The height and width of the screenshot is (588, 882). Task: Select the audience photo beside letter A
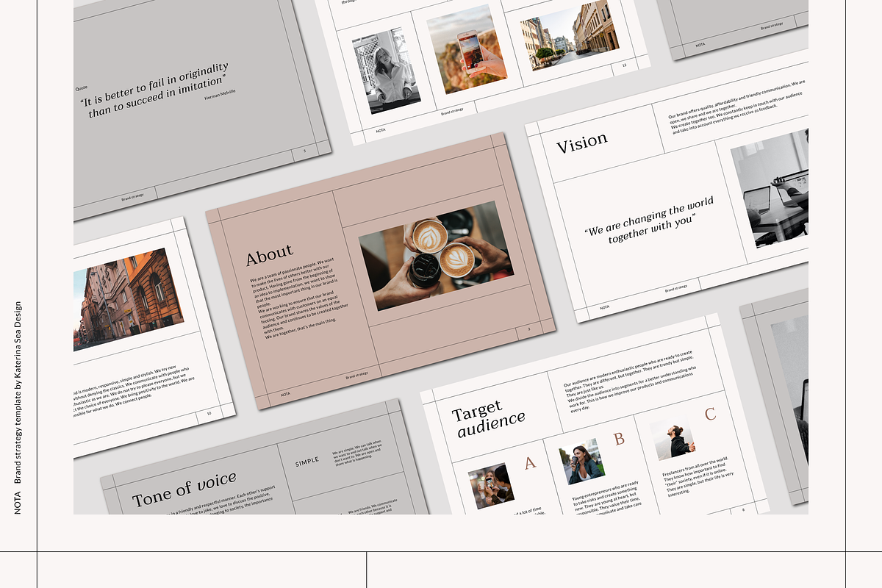[x=491, y=486]
